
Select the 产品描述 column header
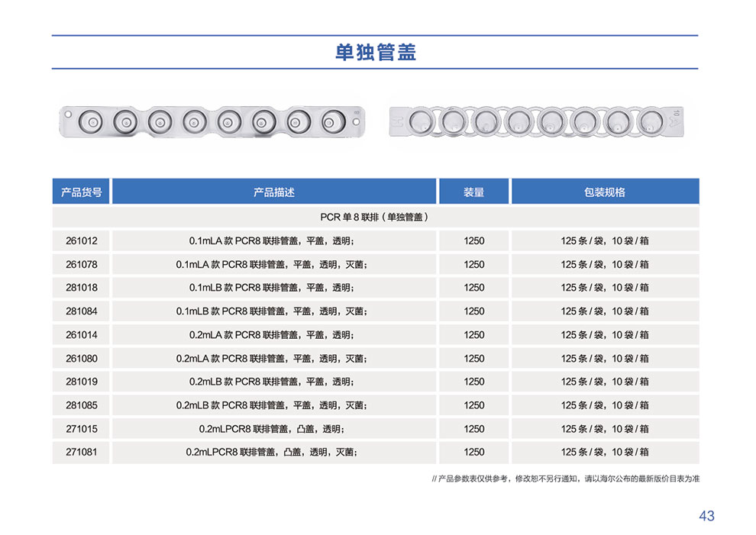point(273,192)
